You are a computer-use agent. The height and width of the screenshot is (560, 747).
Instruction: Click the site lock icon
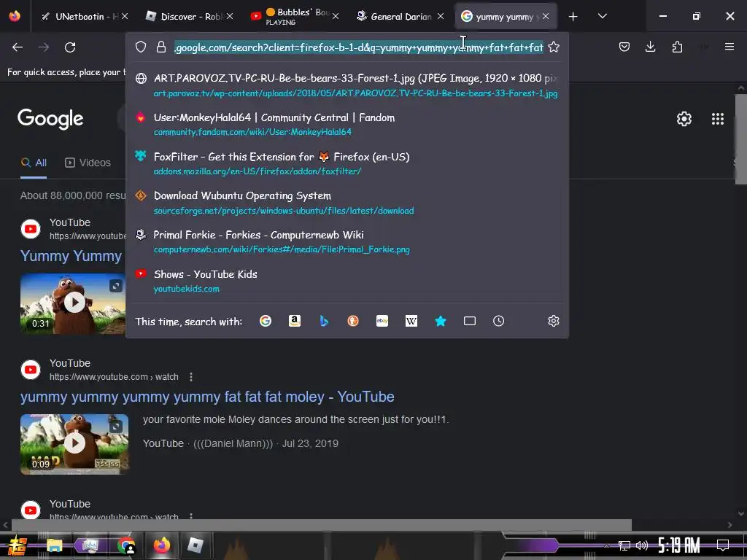[x=161, y=47]
